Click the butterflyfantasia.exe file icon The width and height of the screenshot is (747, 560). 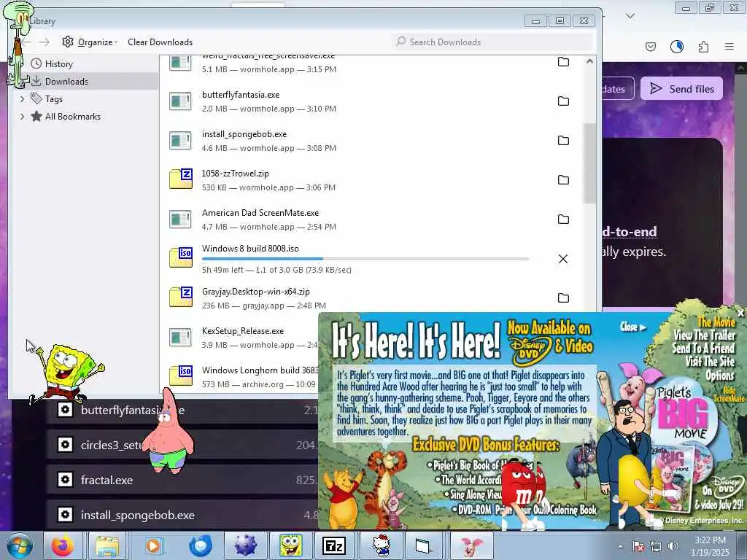click(x=181, y=101)
